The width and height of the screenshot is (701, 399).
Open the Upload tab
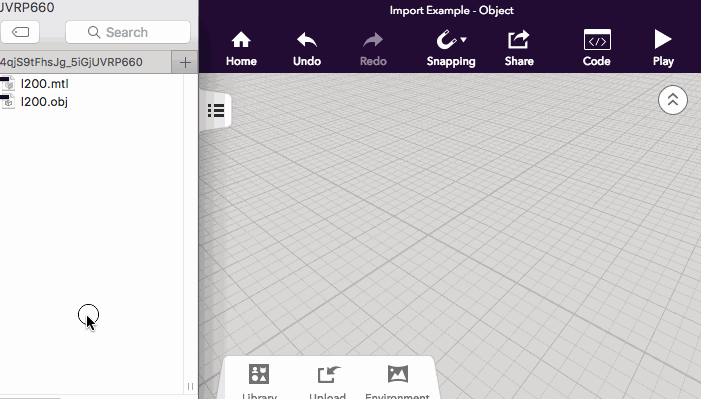[x=328, y=382]
